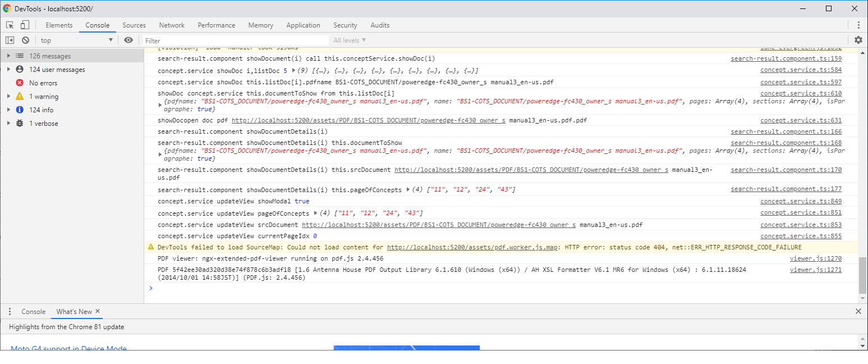The width and height of the screenshot is (868, 364).
Task: Create live expression with eye icon
Action: coord(128,40)
